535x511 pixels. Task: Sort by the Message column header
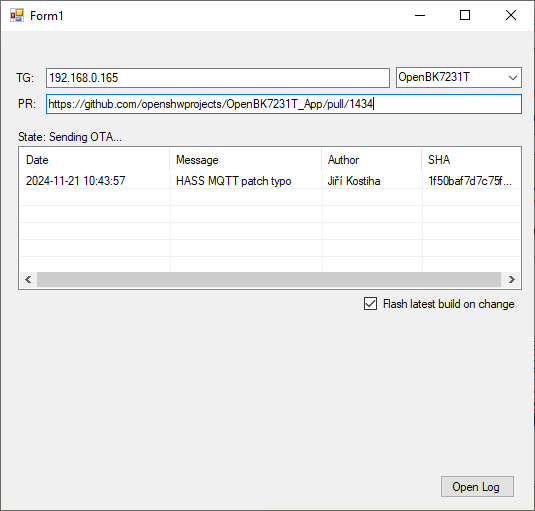pos(246,160)
